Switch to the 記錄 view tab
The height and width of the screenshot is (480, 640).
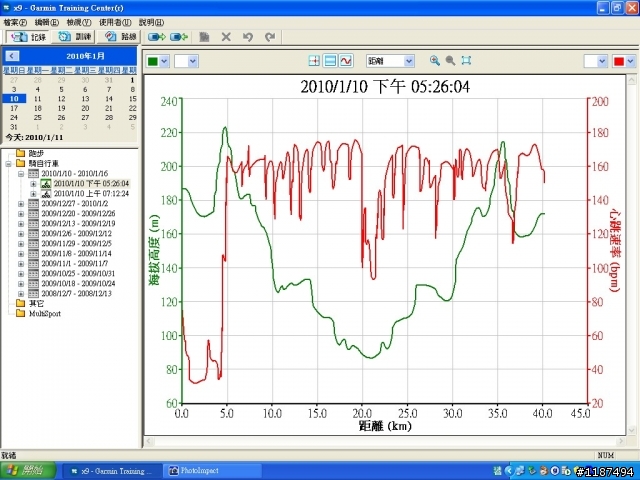(28, 37)
